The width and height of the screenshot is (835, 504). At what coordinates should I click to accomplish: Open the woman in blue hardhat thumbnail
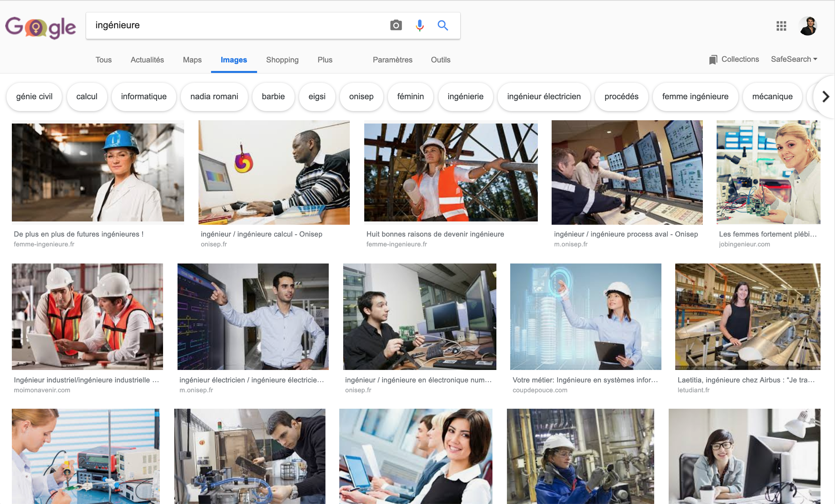pyautogui.click(x=98, y=172)
